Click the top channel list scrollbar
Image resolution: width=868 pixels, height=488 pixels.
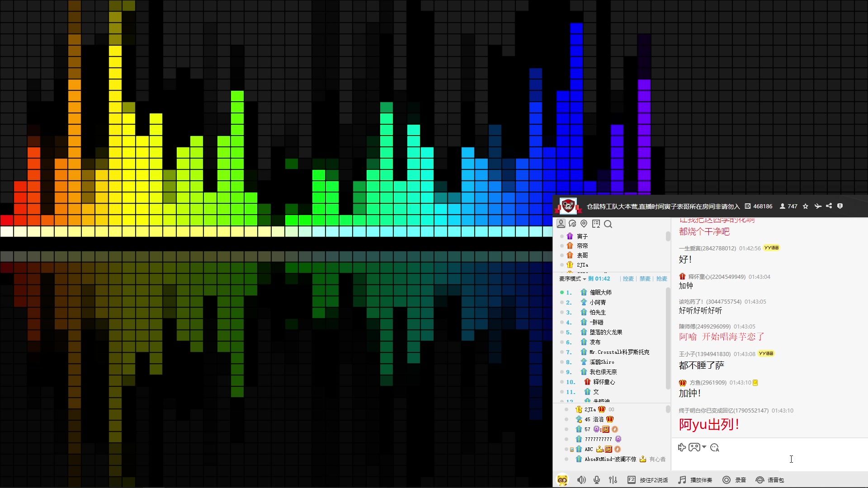668,236
